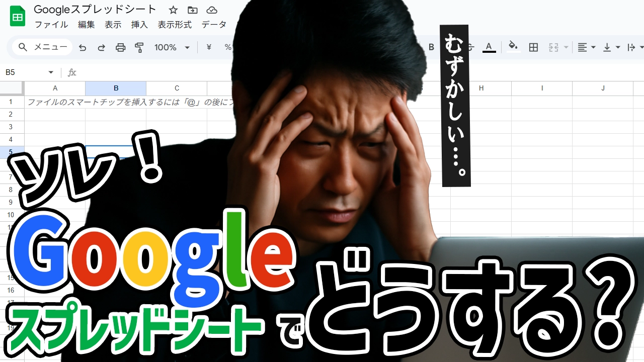The image size is (644, 362).
Task: Star the document with the star icon
Action: point(173,10)
